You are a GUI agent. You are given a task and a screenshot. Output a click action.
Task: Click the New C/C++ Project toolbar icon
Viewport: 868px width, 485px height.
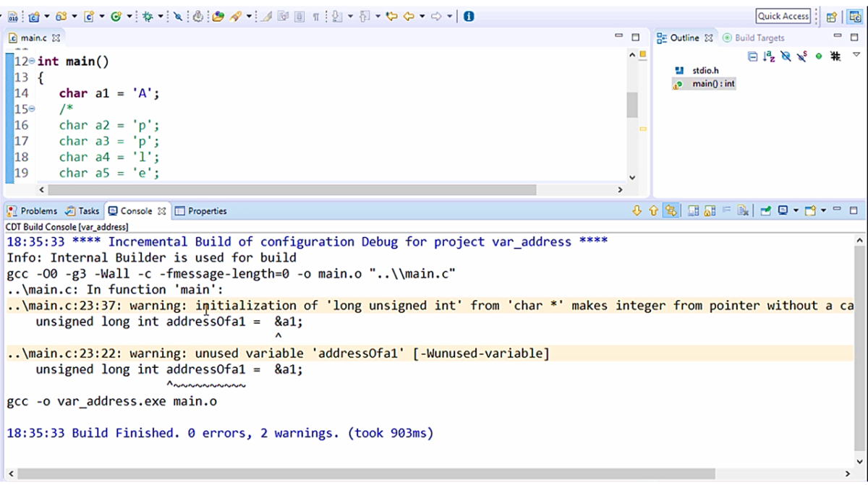(x=34, y=16)
